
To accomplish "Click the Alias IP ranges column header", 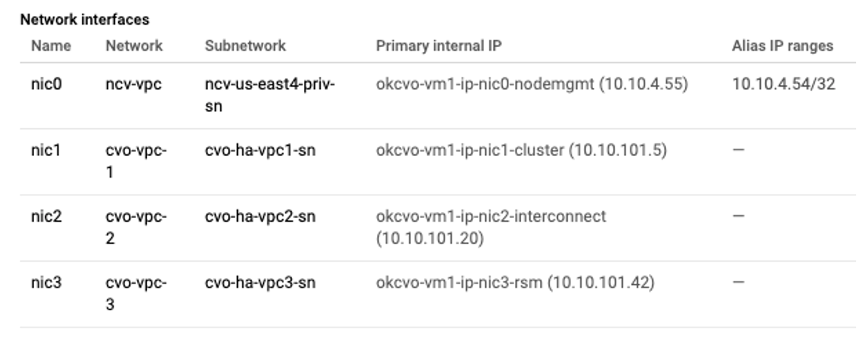I will [782, 46].
